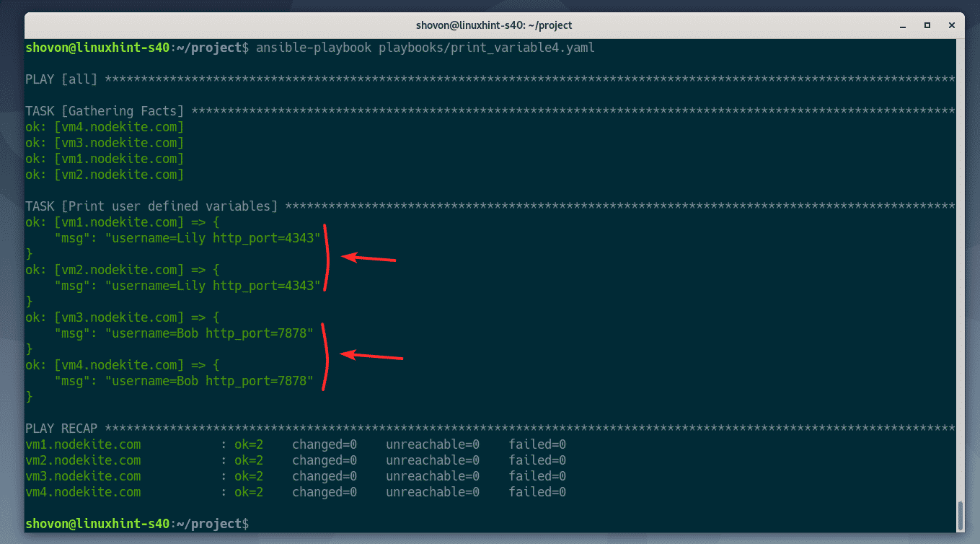Click changed=0 in the vm2 recap row
Image resolution: width=980 pixels, height=544 pixels.
(325, 460)
